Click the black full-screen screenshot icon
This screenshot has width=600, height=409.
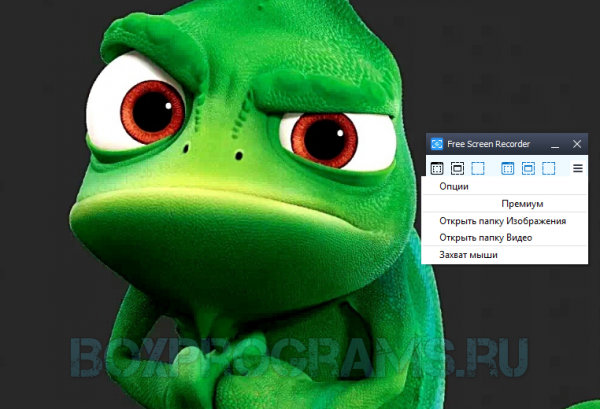[x=437, y=168]
